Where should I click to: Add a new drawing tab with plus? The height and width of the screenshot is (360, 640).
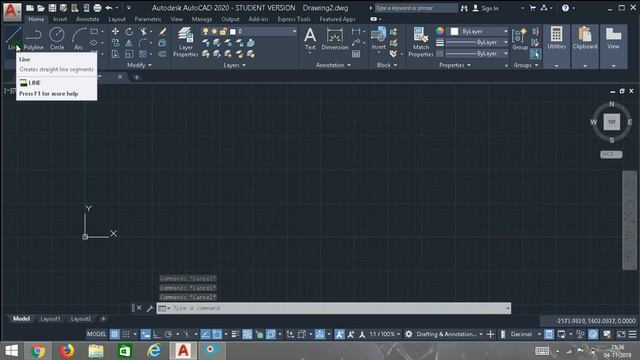(136, 77)
